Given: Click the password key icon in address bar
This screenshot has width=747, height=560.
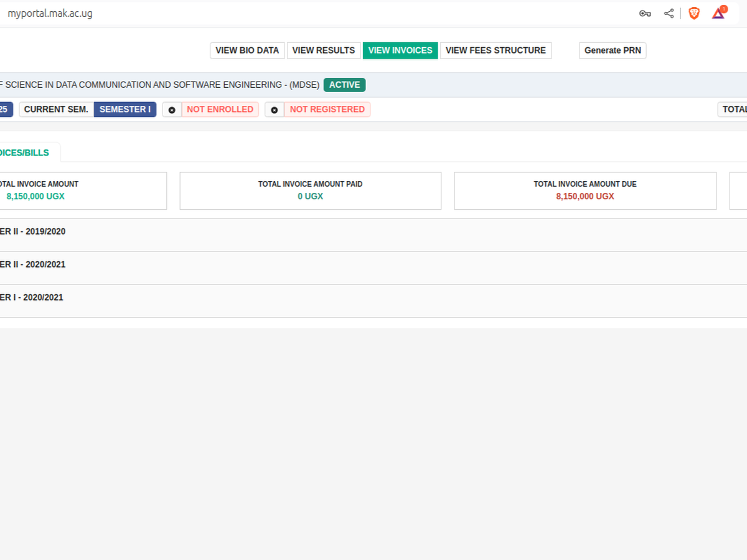Looking at the screenshot, I should [x=645, y=14].
